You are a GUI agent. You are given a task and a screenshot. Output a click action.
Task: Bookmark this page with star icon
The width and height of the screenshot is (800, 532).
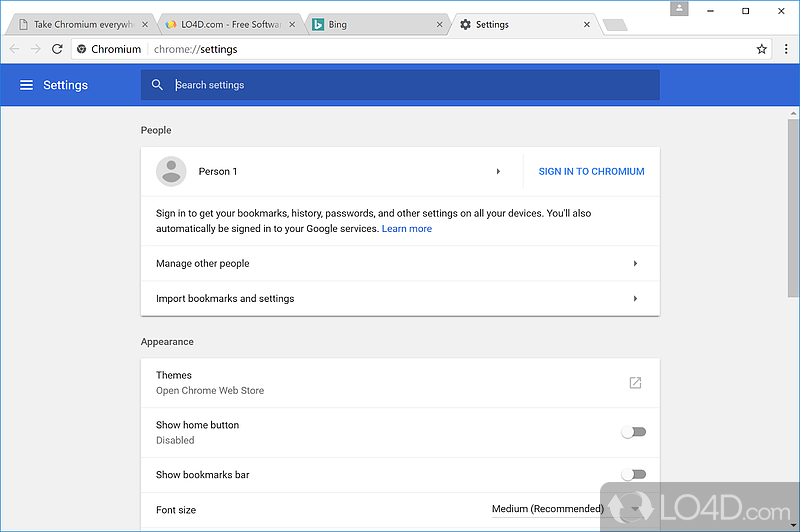pos(761,48)
